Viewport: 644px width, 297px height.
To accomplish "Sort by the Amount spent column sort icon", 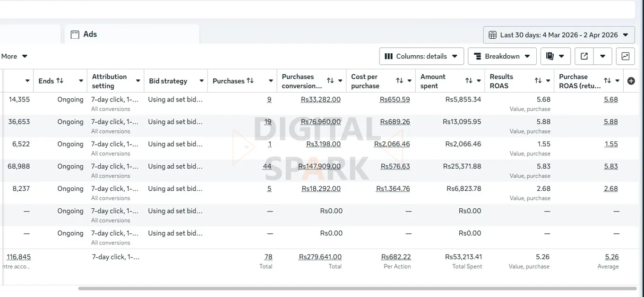I will (469, 81).
